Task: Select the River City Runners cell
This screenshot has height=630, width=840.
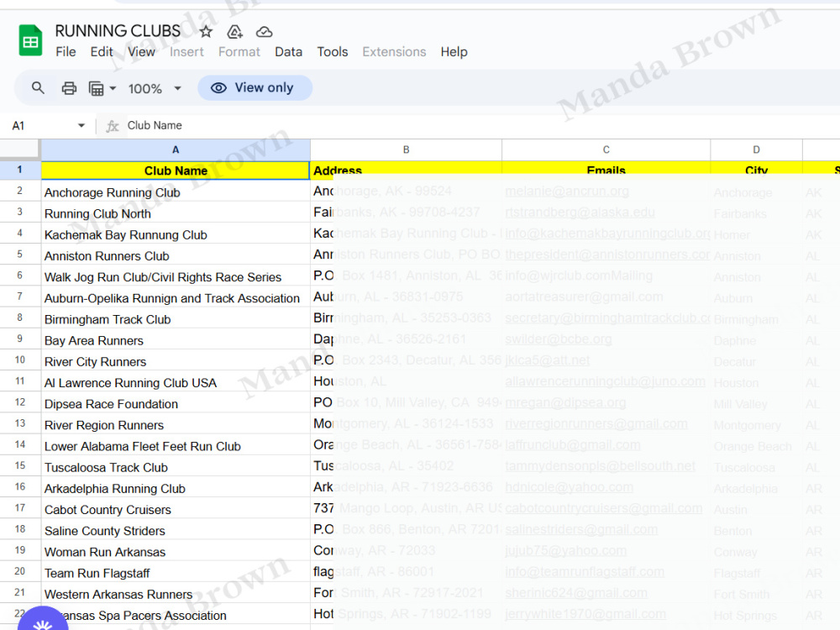Action: (x=176, y=361)
